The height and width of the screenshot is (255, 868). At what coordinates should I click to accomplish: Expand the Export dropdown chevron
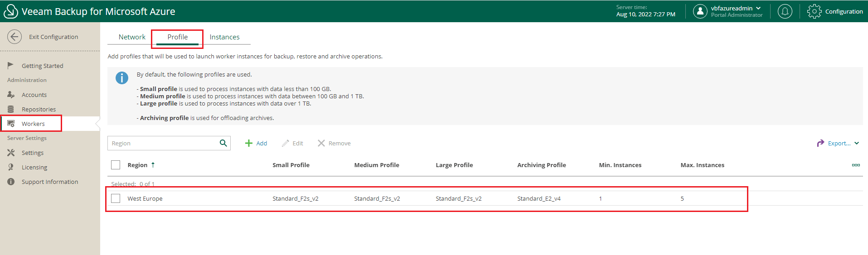click(857, 143)
